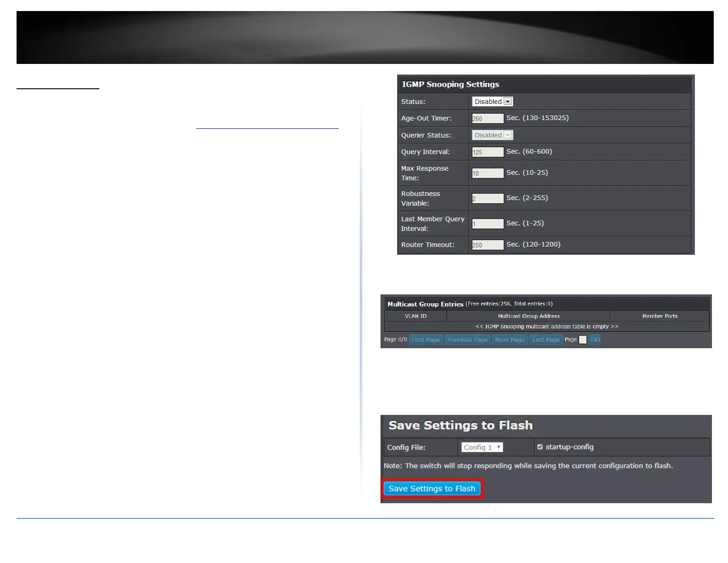Click the 'Query Interval:' label
The height and width of the screenshot is (563, 728).
pyautogui.click(x=426, y=152)
